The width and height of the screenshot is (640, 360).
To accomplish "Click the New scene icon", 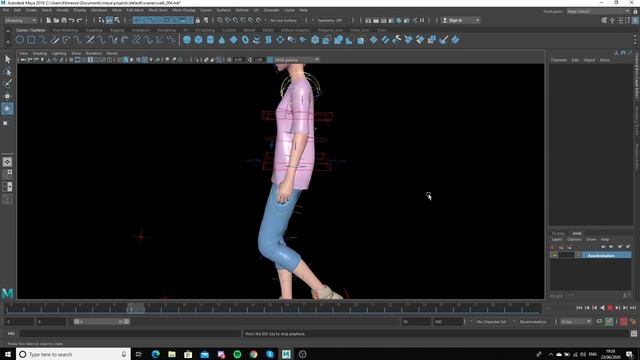I will tap(49, 20).
